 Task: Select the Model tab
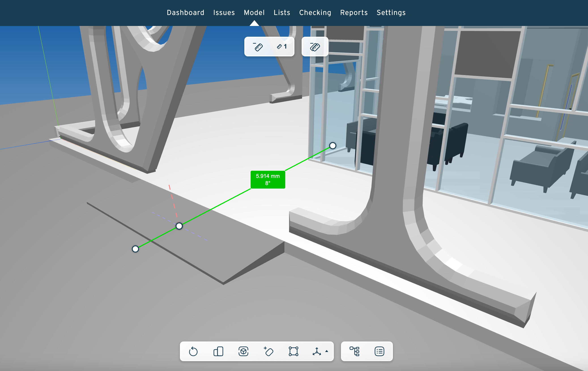254,13
